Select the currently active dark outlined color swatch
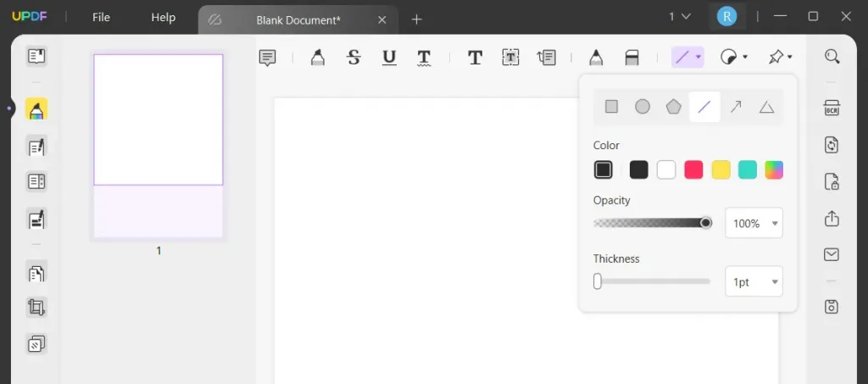This screenshot has width=868, height=384. pyautogui.click(x=604, y=170)
